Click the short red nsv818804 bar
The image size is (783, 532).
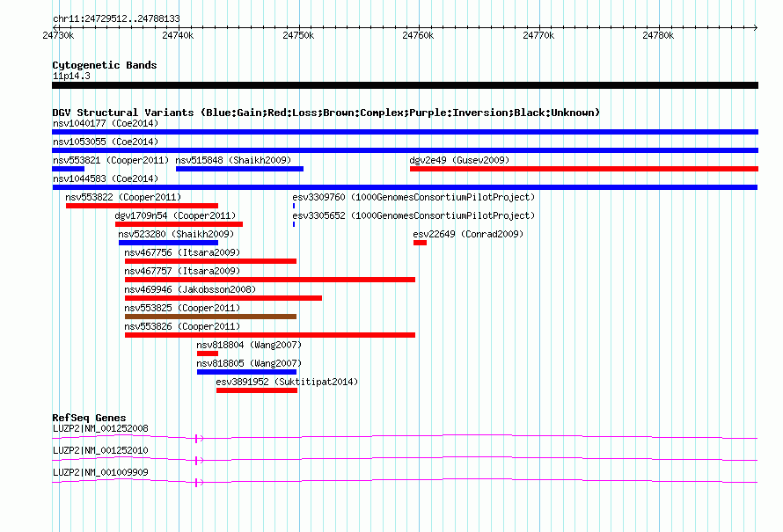coord(208,353)
